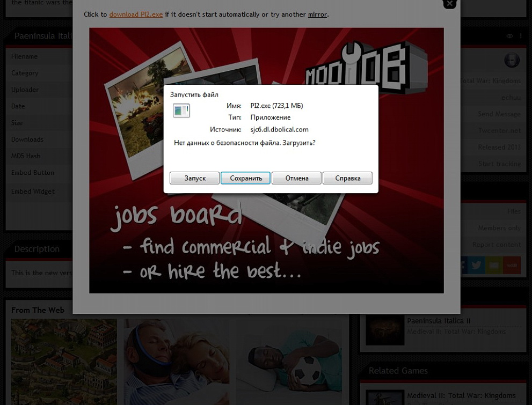Screen dimensions: 532x405
Task: Click the round uploader avatar icon
Action: 512,60
